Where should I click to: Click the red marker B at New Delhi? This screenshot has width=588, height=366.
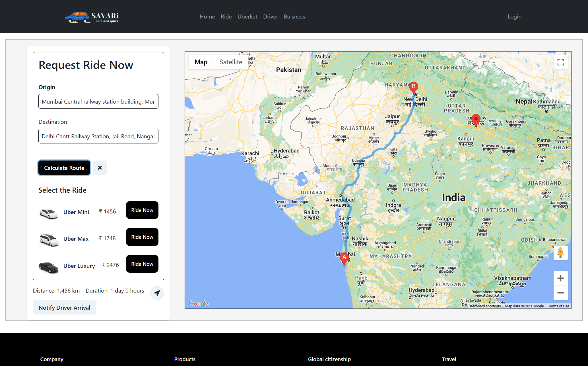click(413, 87)
